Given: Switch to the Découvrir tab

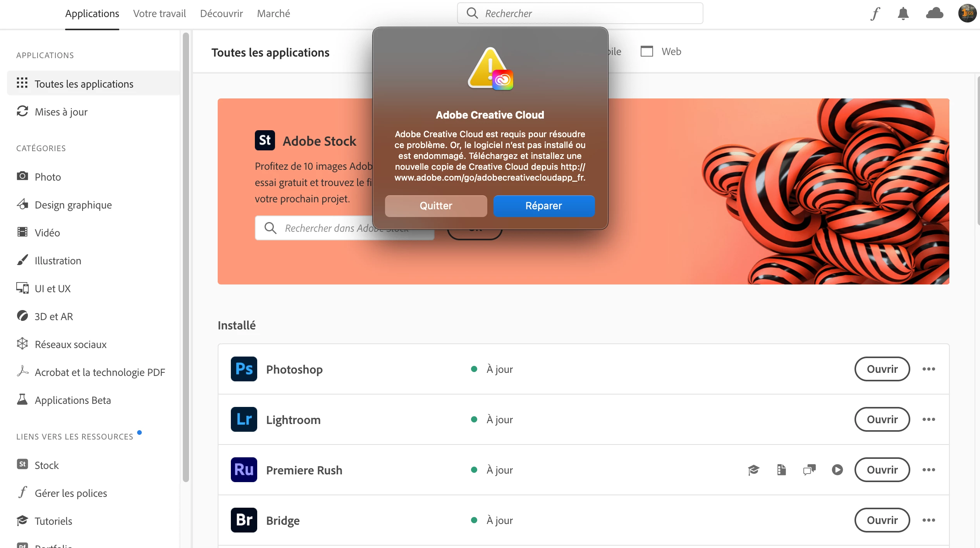Looking at the screenshot, I should coord(221,14).
